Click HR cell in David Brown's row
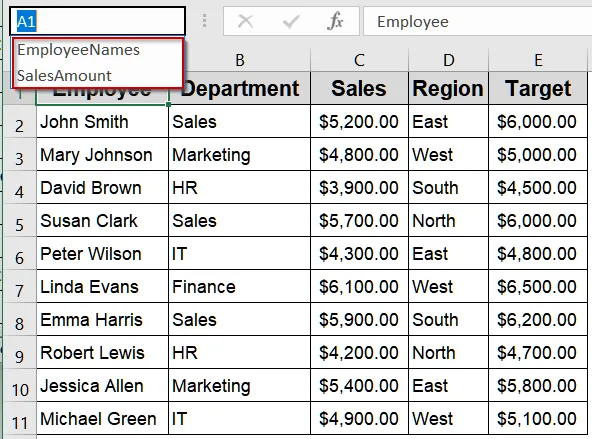This screenshot has width=592, height=439. (240, 188)
